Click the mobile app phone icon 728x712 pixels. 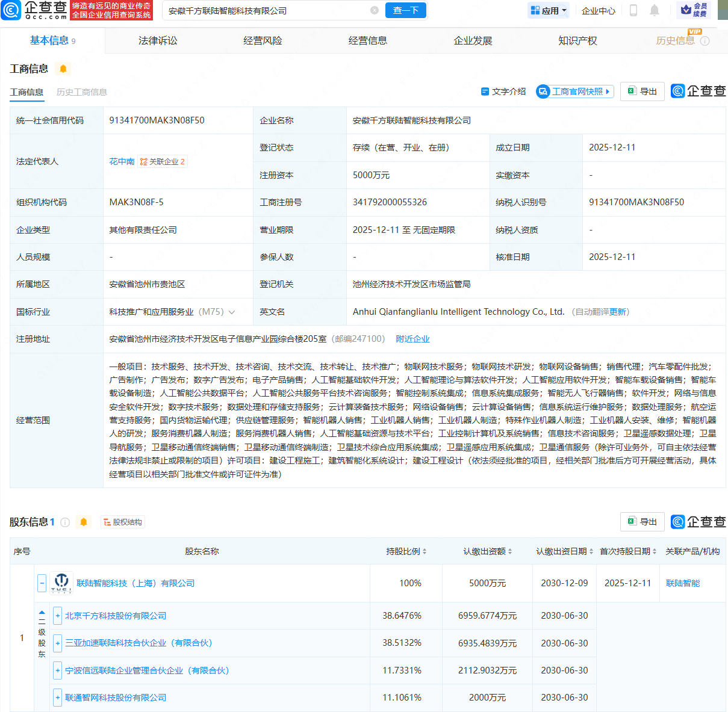633,10
